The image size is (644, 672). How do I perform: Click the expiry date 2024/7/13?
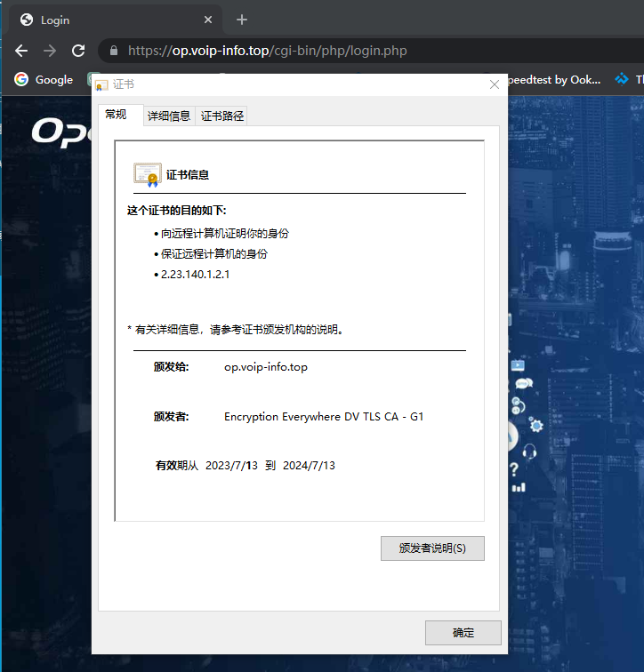point(309,466)
